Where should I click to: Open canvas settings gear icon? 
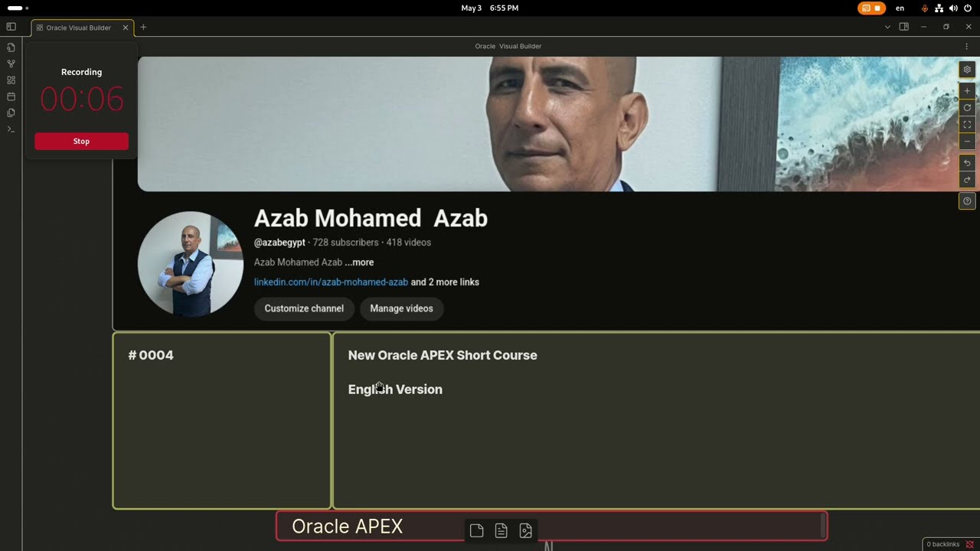click(967, 70)
